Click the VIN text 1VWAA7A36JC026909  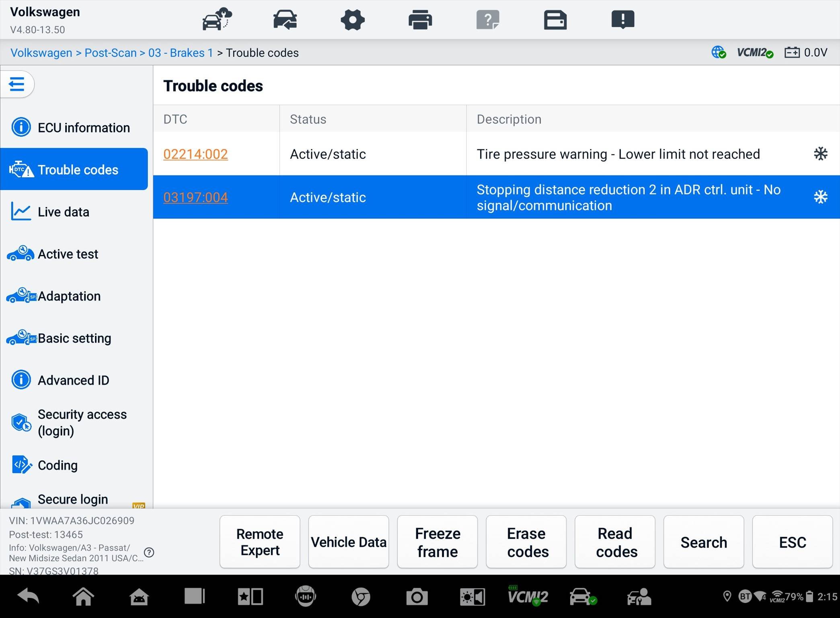(x=82, y=521)
